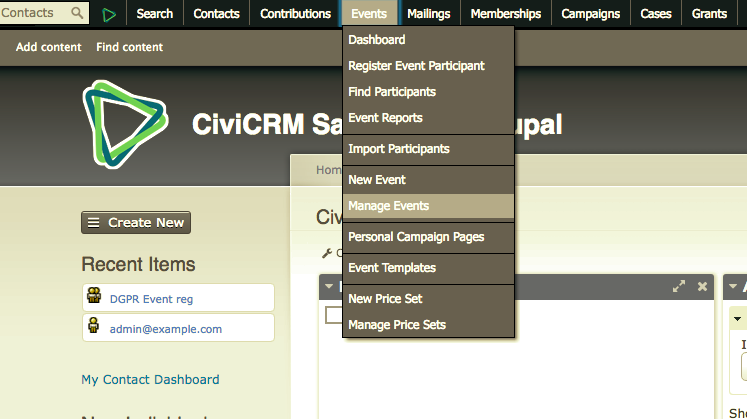Click the DGPR Event reg group icon
747x419 pixels.
click(x=94, y=296)
